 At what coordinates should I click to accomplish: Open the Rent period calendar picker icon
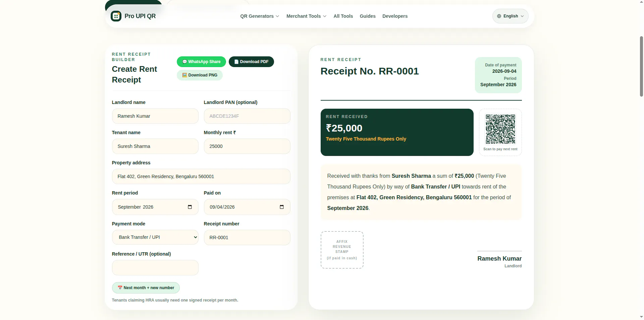pos(190,207)
